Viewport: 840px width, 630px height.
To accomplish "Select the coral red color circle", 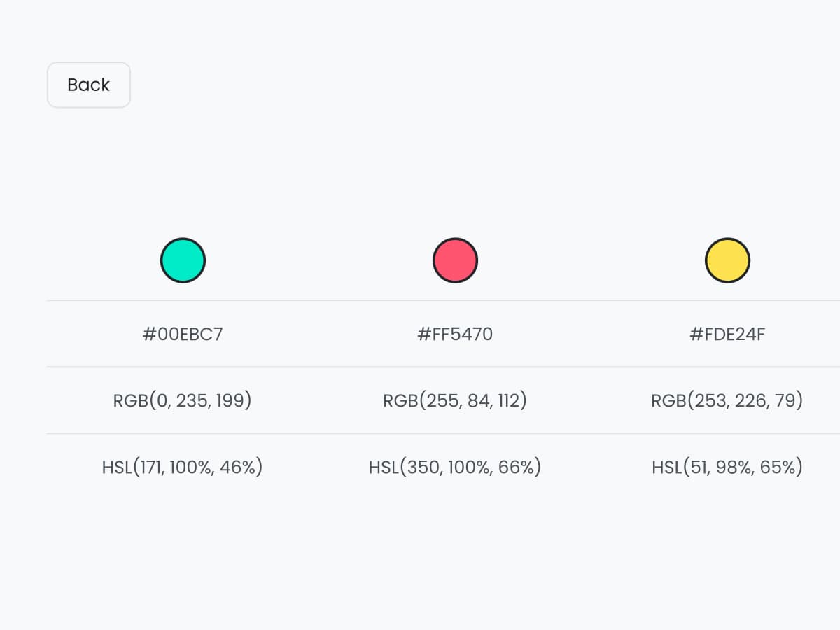I will 455,260.
